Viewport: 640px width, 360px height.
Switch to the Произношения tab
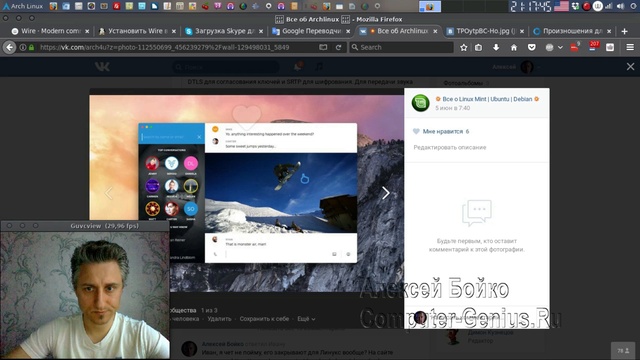tap(572, 31)
